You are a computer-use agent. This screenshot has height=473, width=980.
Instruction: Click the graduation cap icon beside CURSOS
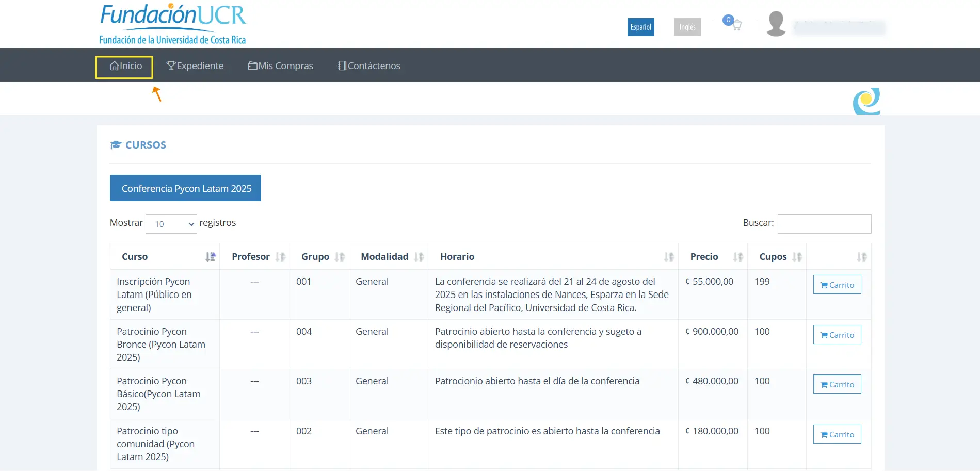116,145
